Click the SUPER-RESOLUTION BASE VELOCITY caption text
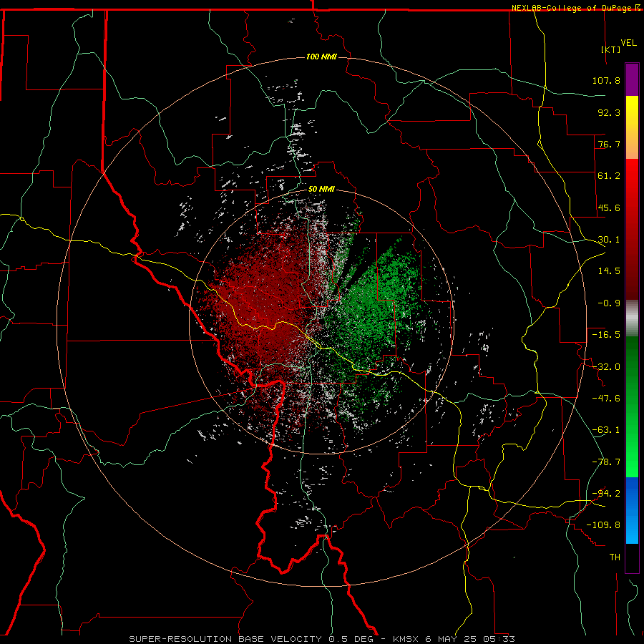 [x=227, y=639]
